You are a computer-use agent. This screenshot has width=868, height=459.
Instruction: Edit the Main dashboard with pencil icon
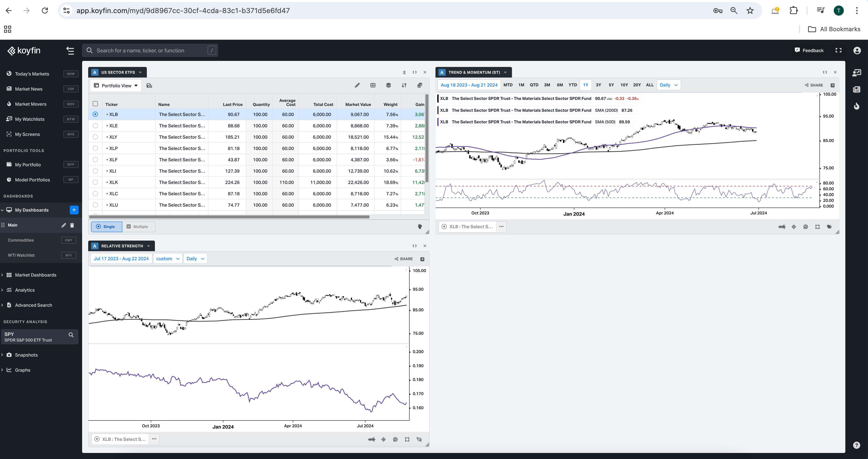point(63,225)
